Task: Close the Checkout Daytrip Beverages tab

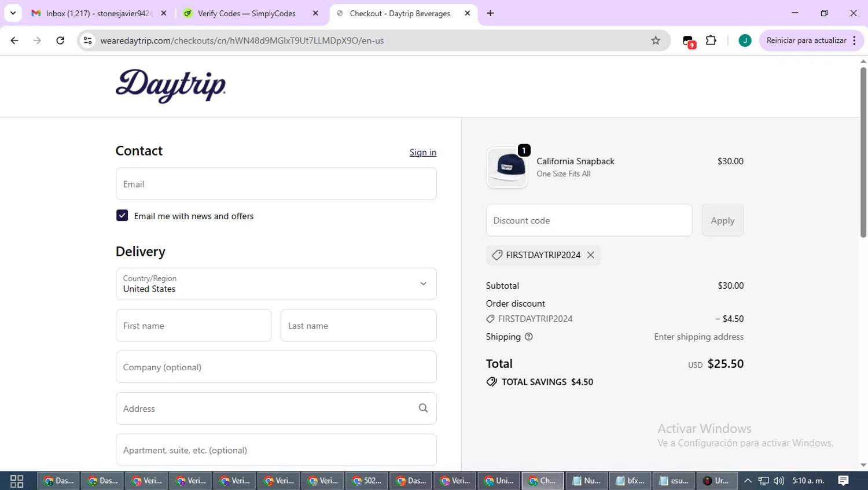Action: coord(468,13)
